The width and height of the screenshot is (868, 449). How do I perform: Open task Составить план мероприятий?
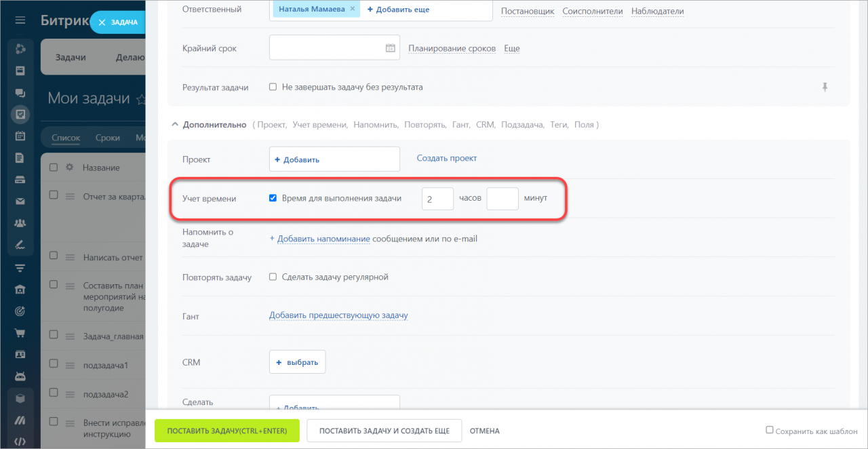114,296
